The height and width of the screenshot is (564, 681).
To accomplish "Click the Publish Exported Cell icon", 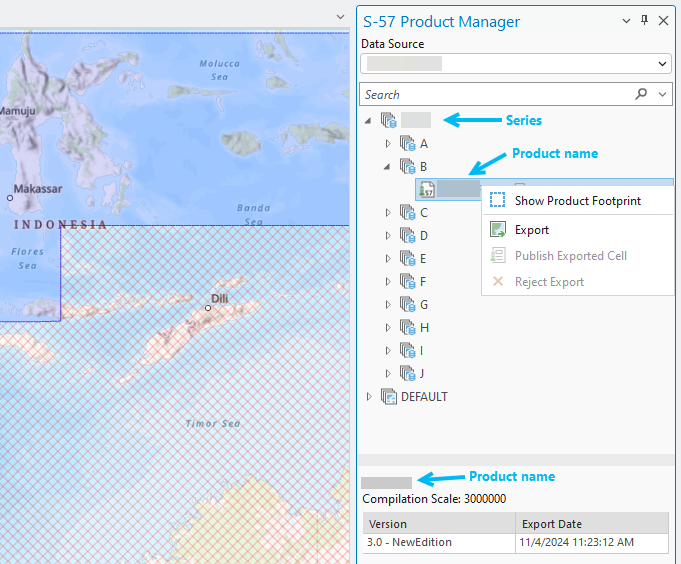I will click(498, 255).
